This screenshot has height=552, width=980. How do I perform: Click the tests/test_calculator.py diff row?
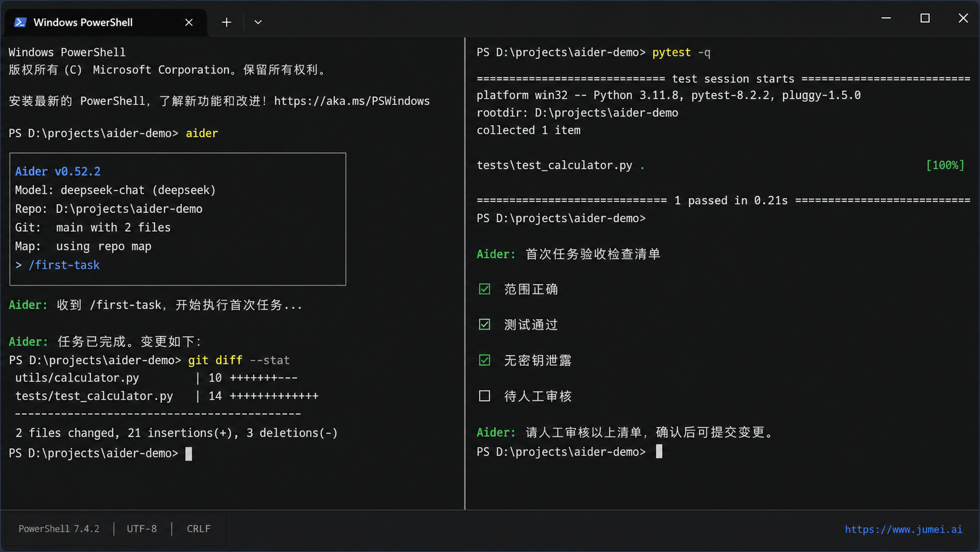(167, 396)
